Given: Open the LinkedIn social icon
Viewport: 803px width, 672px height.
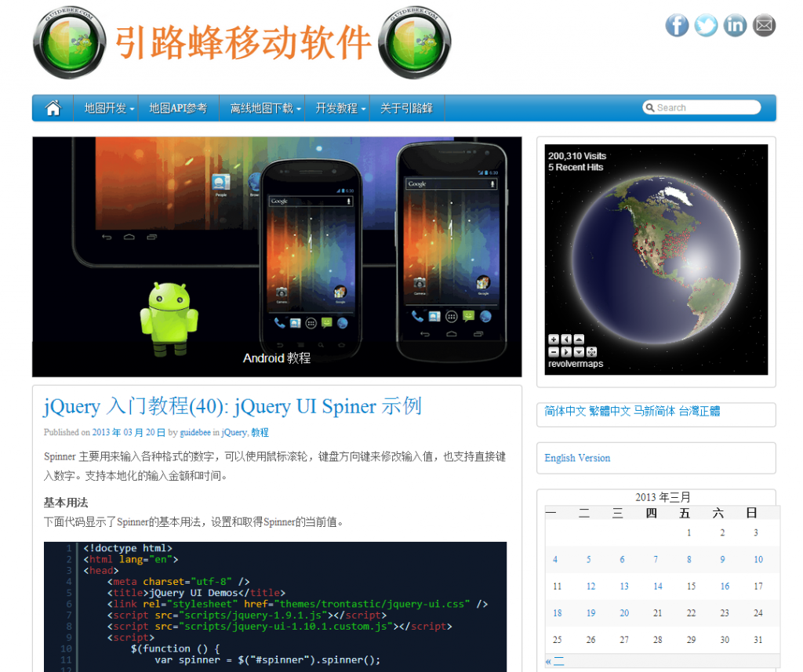Looking at the screenshot, I should [735, 25].
